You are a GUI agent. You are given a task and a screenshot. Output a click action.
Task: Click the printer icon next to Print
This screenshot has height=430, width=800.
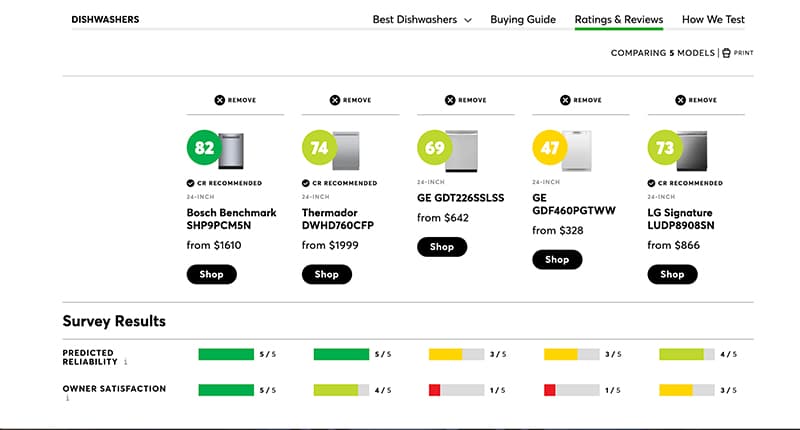727,53
